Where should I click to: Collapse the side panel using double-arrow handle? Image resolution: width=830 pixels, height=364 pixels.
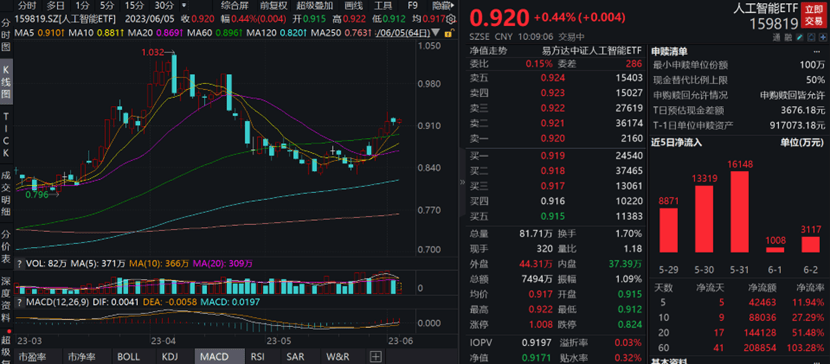[462, 182]
